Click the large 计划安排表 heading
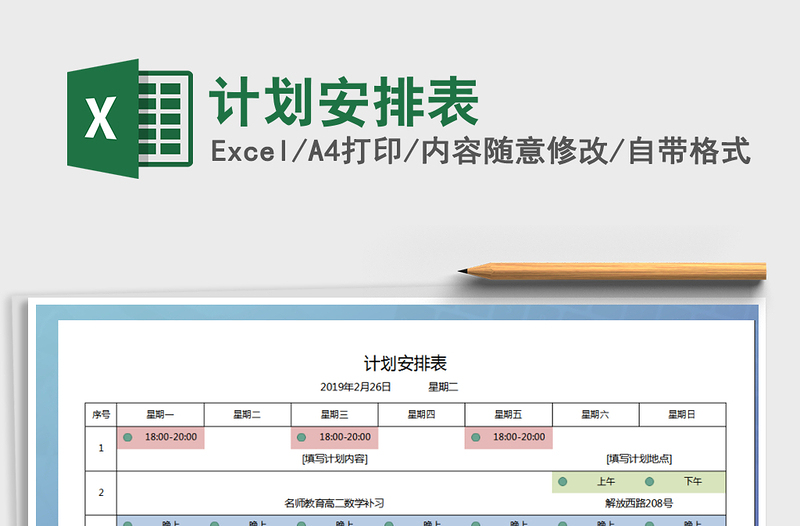The image size is (800, 526). (x=344, y=103)
